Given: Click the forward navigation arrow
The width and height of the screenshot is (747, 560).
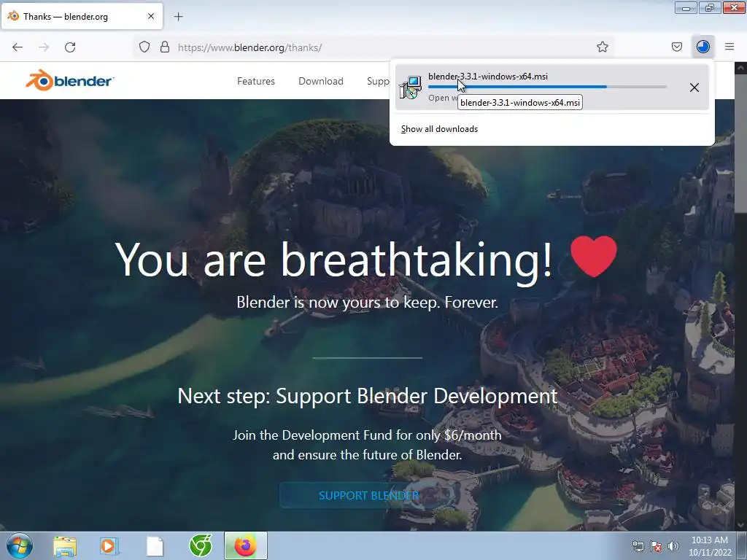Looking at the screenshot, I should 44,47.
